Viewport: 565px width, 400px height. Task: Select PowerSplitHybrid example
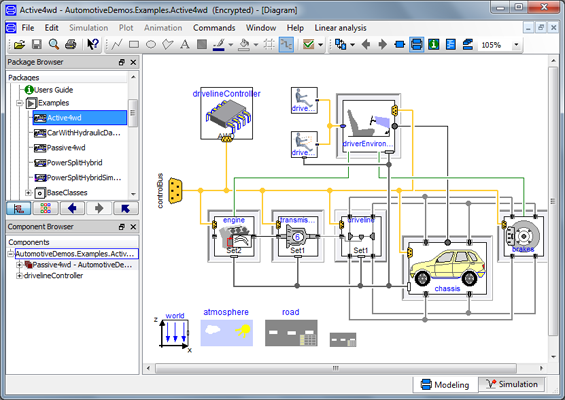[68, 163]
